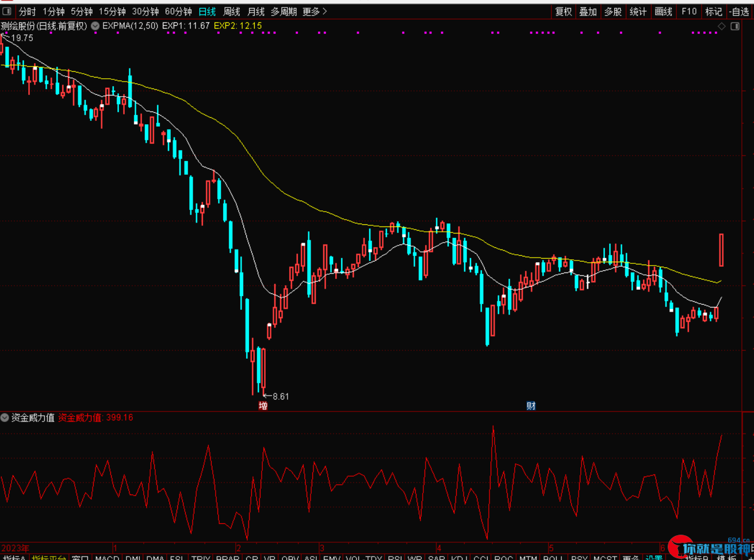Open the EXPMA indicator dropdown arrow
The image size is (754, 560).
pyautogui.click(x=95, y=26)
